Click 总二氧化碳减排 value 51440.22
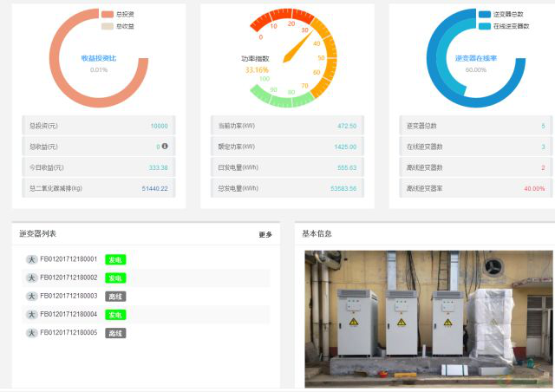 click(x=155, y=188)
